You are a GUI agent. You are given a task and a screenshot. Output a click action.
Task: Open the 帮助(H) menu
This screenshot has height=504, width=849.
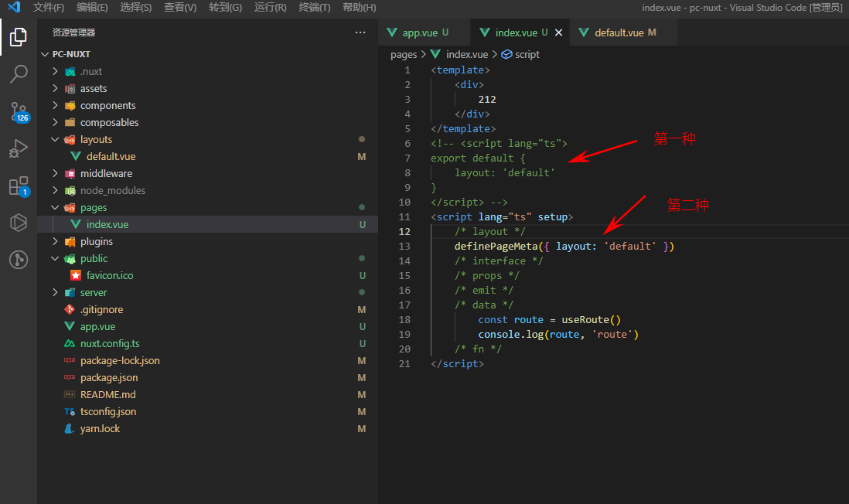click(360, 7)
